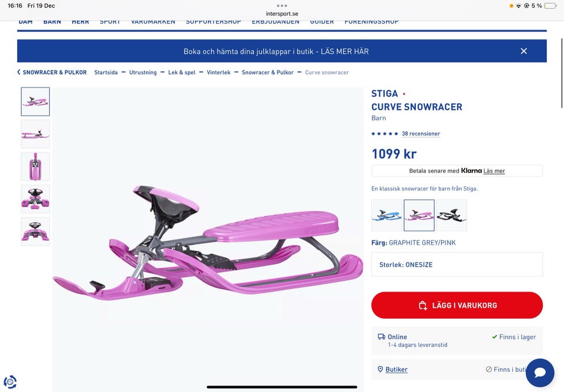Click the back chevron beside Snowracer & Pulkor
The image size is (564, 392).
pyautogui.click(x=19, y=72)
